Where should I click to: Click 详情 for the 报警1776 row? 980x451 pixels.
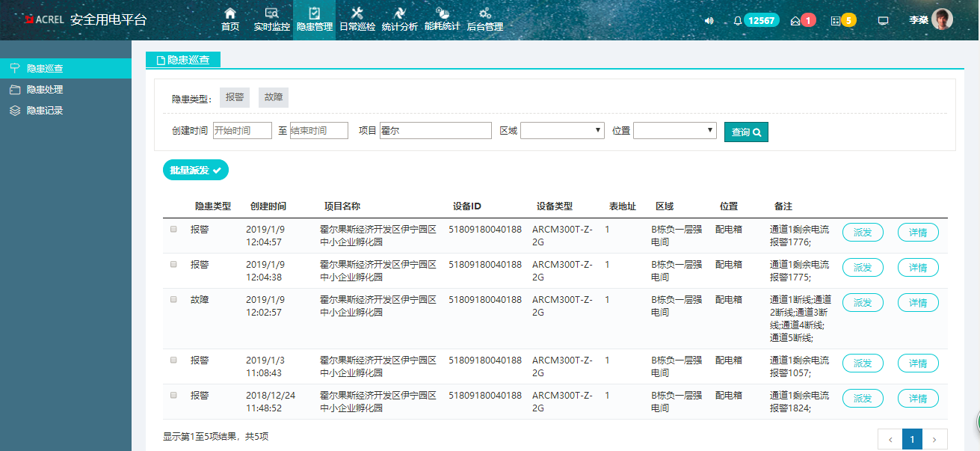[918, 233]
